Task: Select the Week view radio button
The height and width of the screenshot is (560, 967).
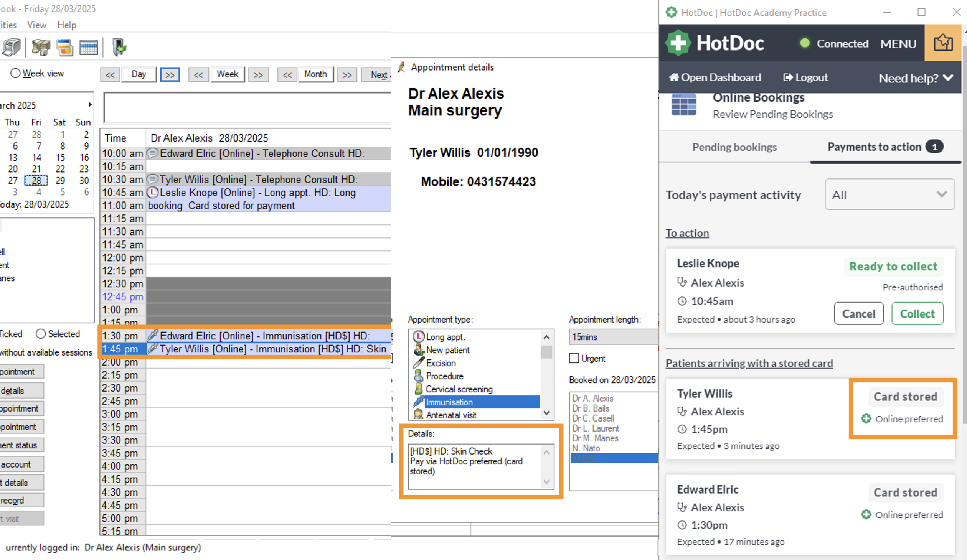Action: [15, 73]
